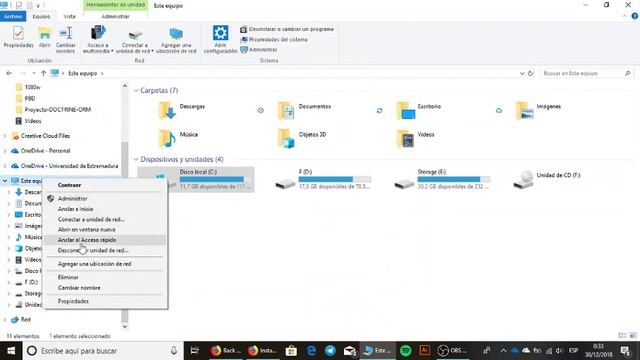This screenshot has width=640, height=360.
Task: Open Microsoft Edge from the taskbar
Action: tap(311, 351)
